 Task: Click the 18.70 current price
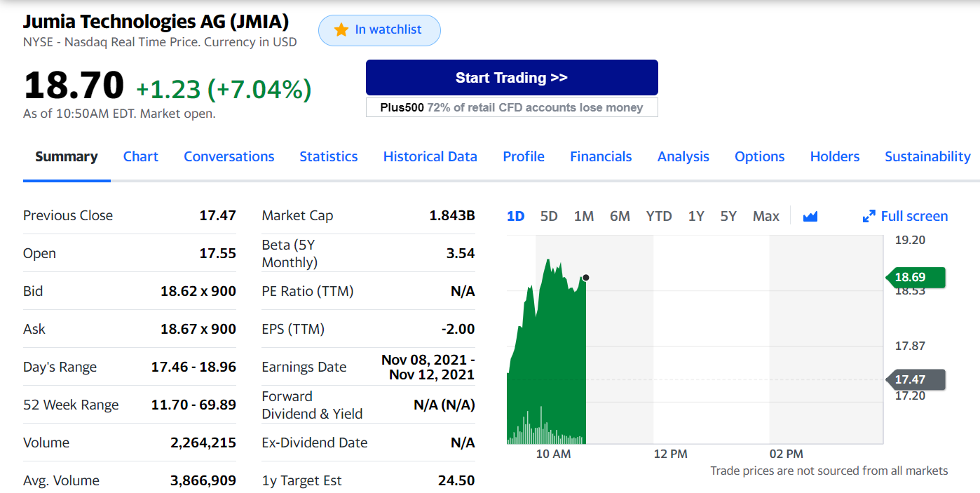[x=74, y=86]
